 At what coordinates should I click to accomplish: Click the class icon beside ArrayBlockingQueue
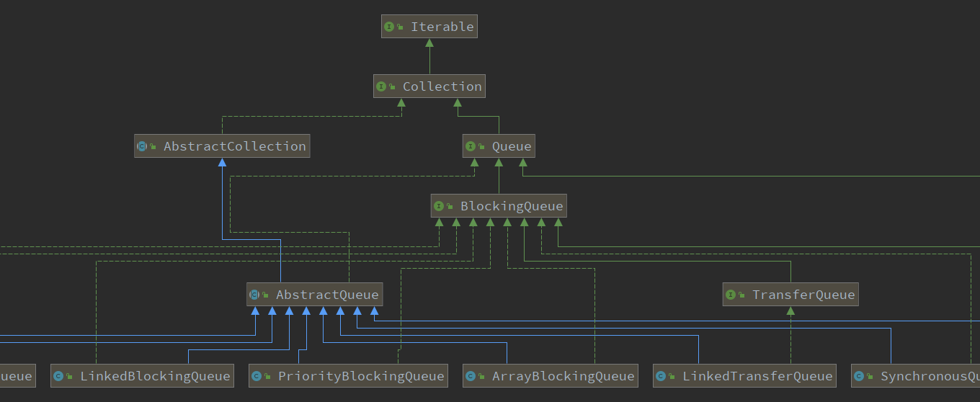[471, 377]
